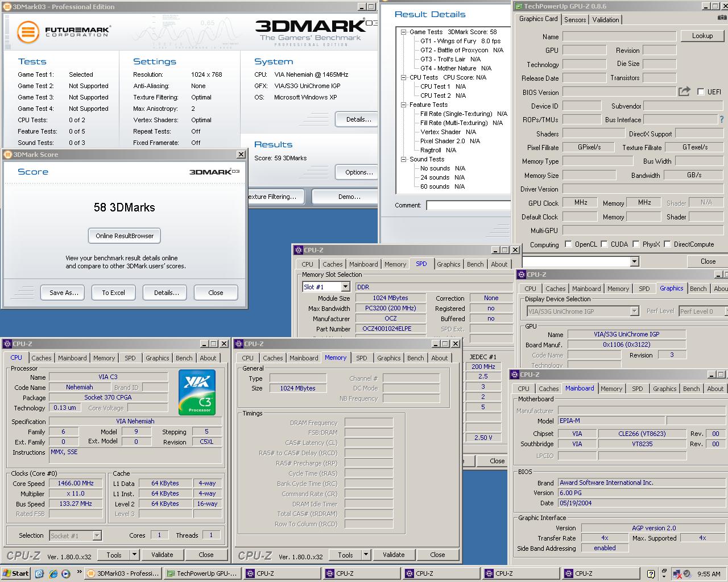Click the title icon of the CPU-Z CPU-tab window
The width and height of the screenshot is (728, 582).
click(7, 343)
